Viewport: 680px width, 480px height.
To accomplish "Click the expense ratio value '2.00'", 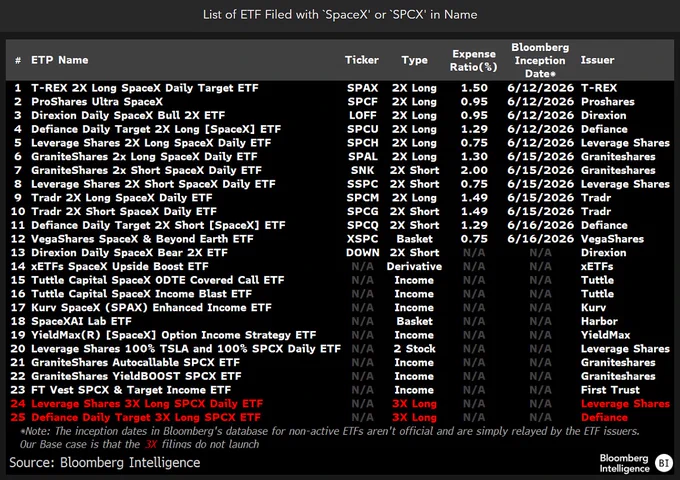I will (x=474, y=170).
